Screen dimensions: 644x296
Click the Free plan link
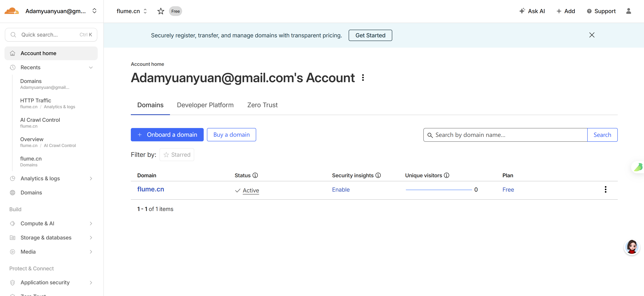pos(508,190)
